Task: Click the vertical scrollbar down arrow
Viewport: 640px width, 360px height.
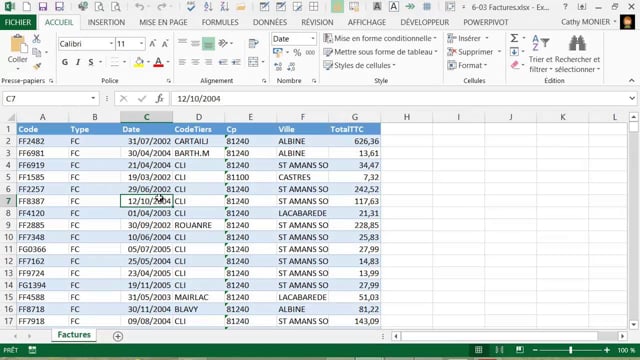Action: [633, 325]
